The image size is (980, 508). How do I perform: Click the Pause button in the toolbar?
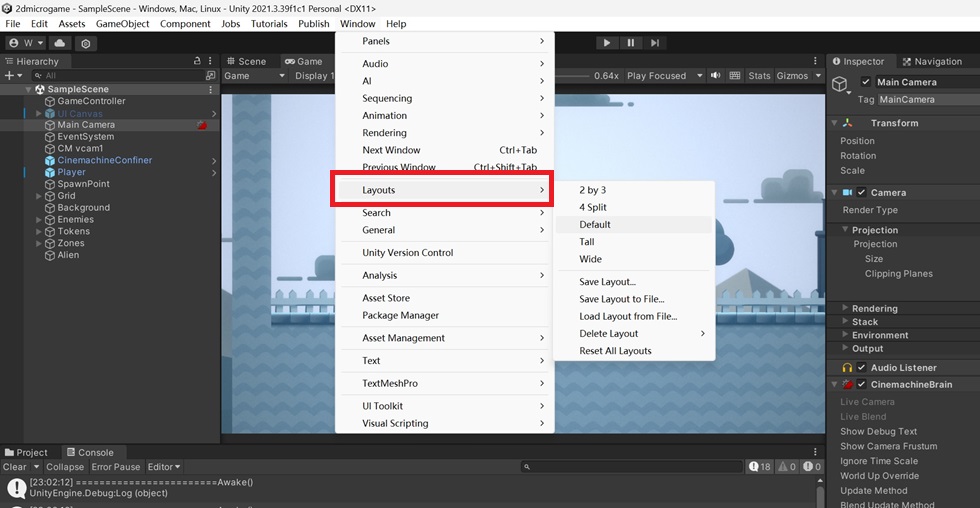coord(631,42)
